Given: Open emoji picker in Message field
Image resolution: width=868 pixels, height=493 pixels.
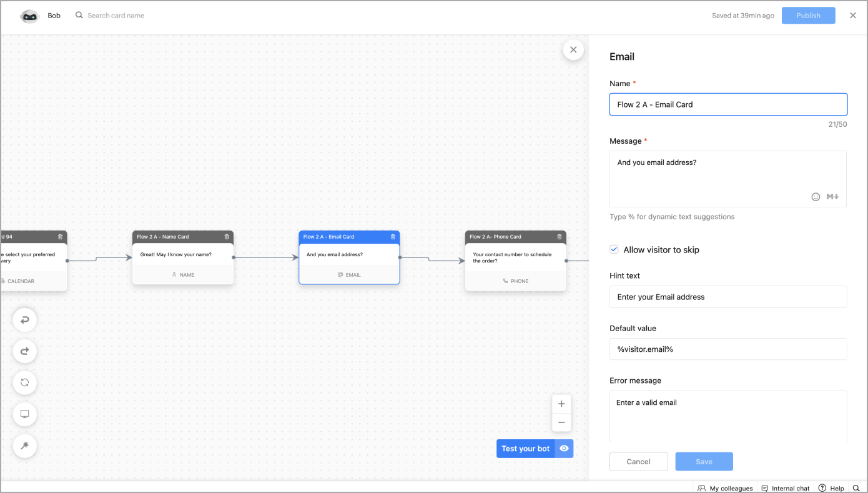Looking at the screenshot, I should point(816,197).
